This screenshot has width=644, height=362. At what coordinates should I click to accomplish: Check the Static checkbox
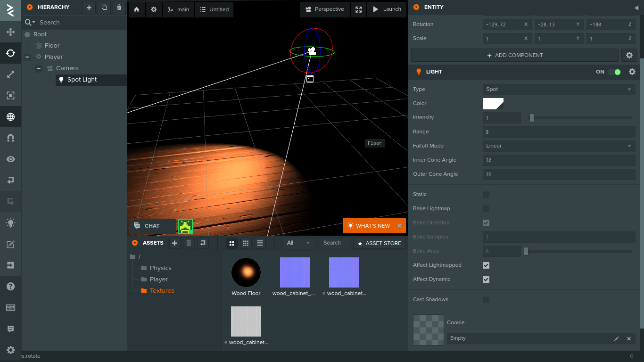pyautogui.click(x=486, y=195)
